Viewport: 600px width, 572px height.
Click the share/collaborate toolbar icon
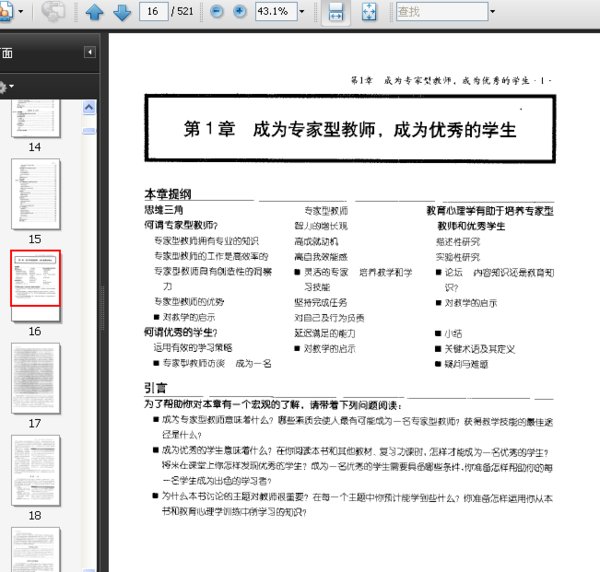tap(54, 12)
